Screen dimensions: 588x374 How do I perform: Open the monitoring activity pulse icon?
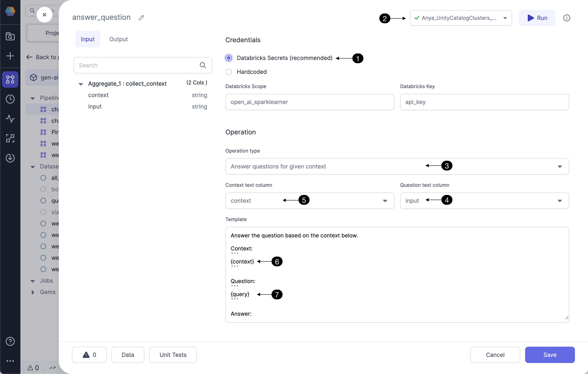click(x=10, y=119)
